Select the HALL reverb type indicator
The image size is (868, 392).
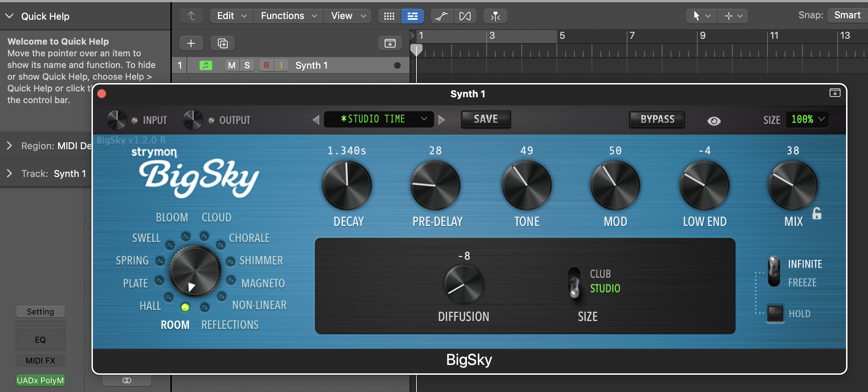point(169,297)
